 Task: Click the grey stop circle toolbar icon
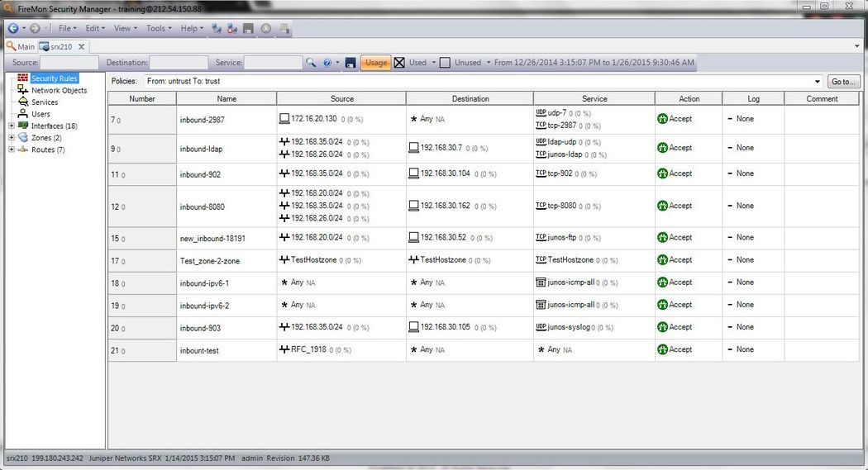[x=266, y=28]
